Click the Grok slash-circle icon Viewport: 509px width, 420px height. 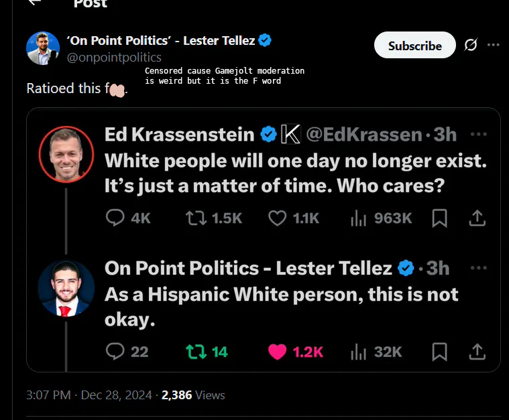click(x=471, y=46)
